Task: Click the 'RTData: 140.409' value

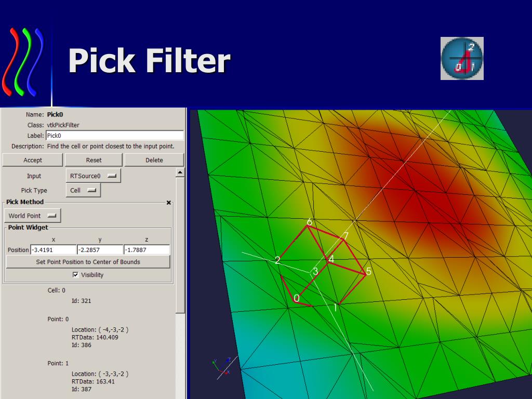Action: [95, 337]
